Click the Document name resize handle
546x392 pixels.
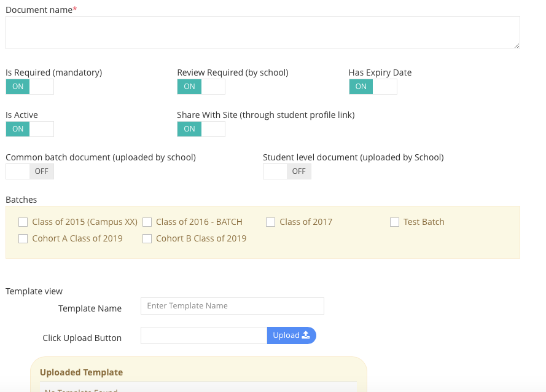pos(517,45)
